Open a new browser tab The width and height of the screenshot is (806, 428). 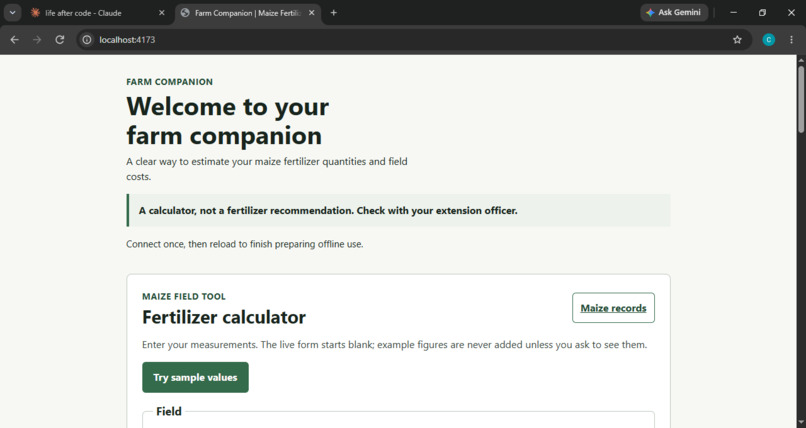tap(334, 13)
